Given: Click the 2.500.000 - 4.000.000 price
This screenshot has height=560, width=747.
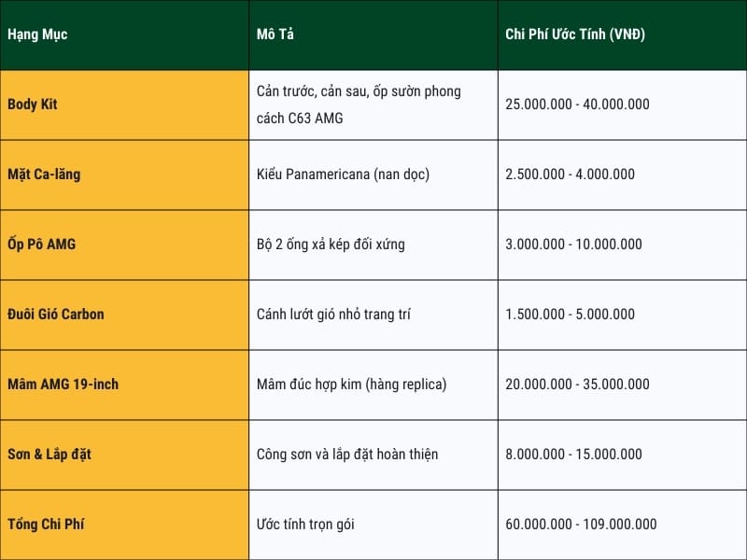Looking at the screenshot, I should pyautogui.click(x=570, y=175).
